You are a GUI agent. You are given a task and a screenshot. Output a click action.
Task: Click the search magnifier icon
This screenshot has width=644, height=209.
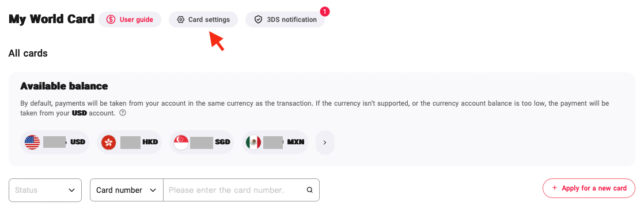click(310, 190)
